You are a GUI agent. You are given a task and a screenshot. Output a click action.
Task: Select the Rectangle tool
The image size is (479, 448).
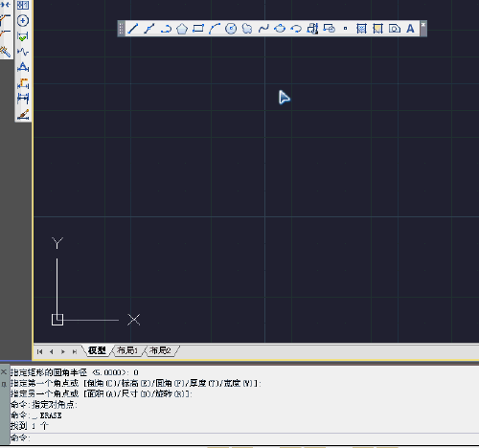[198, 29]
